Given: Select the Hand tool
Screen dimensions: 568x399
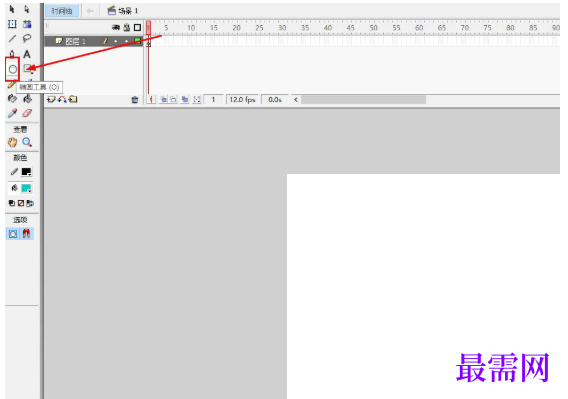Looking at the screenshot, I should tap(12, 142).
